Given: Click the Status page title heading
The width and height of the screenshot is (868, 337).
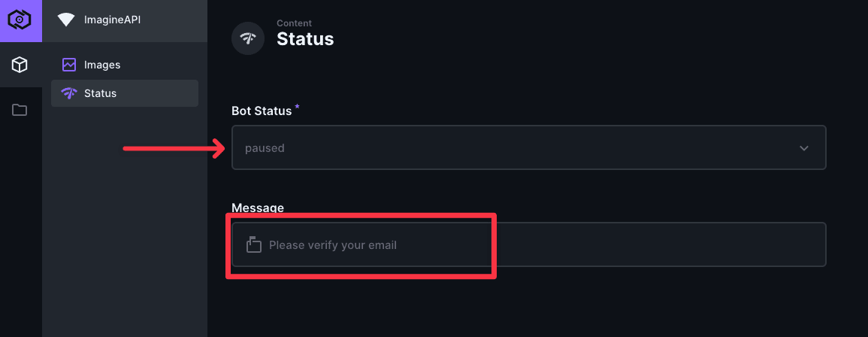Looking at the screenshot, I should click(x=304, y=39).
